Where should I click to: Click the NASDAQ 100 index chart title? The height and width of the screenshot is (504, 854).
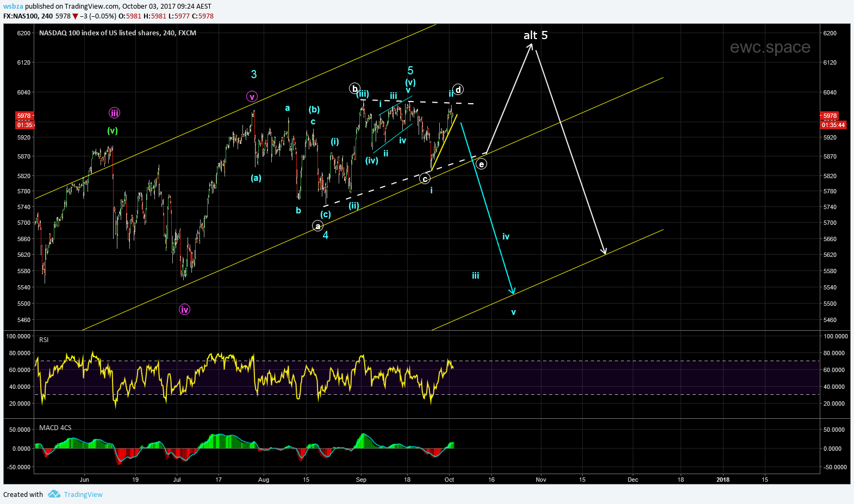coord(117,33)
